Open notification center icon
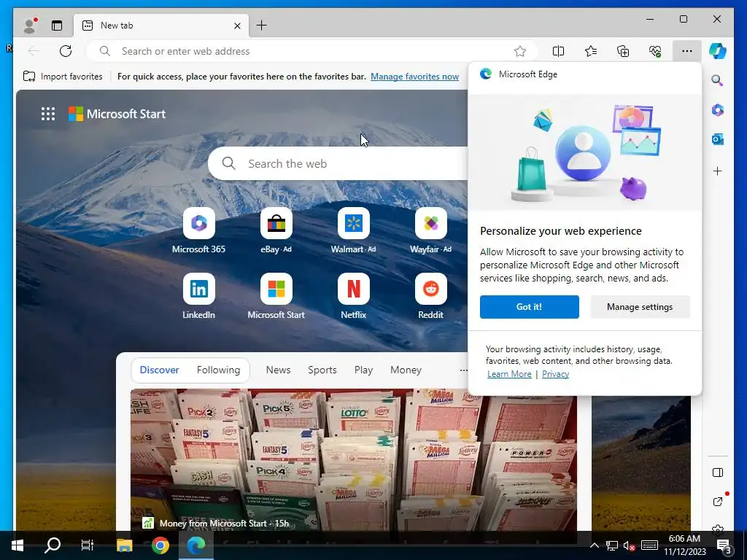Image resolution: width=747 pixels, height=560 pixels. (x=724, y=545)
